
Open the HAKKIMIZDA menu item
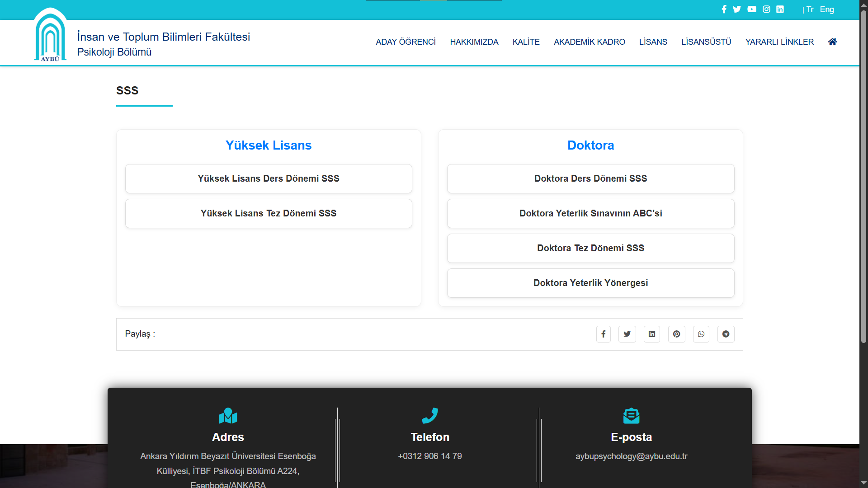[474, 42]
